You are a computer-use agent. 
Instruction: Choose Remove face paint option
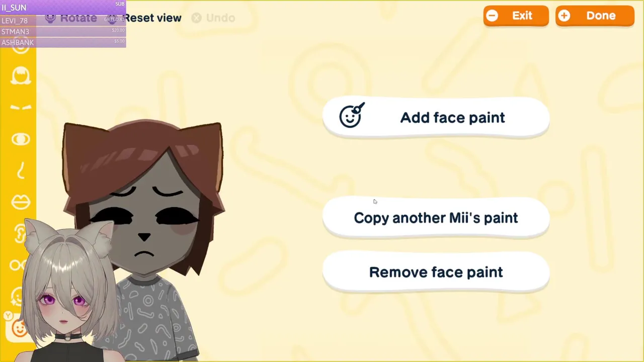(436, 272)
